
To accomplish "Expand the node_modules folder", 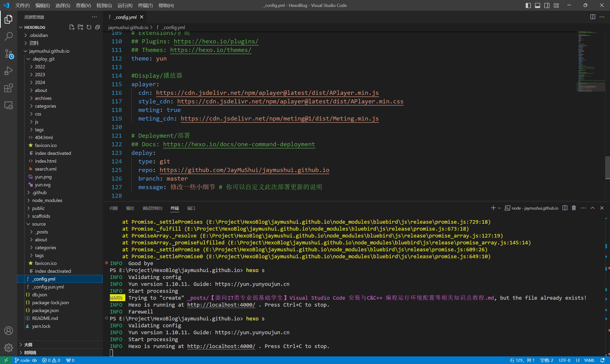I will click(60, 200).
